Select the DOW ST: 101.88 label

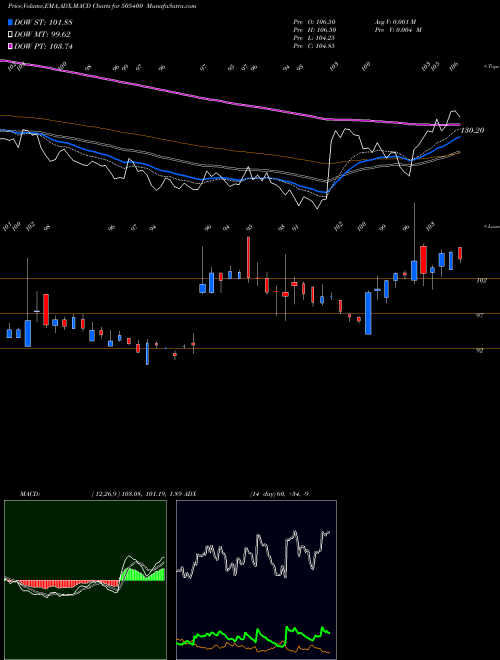[43, 22]
